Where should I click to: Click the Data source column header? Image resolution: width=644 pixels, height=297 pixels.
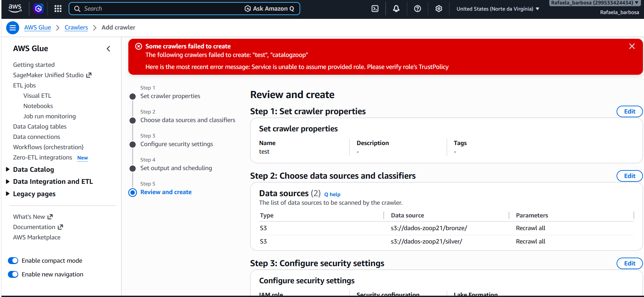407,215
